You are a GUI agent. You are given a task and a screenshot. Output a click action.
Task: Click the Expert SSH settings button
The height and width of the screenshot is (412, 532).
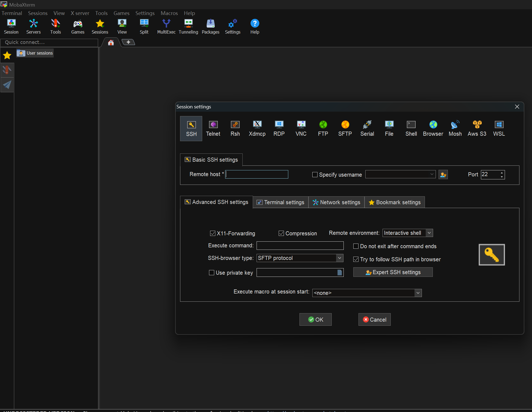click(x=393, y=272)
